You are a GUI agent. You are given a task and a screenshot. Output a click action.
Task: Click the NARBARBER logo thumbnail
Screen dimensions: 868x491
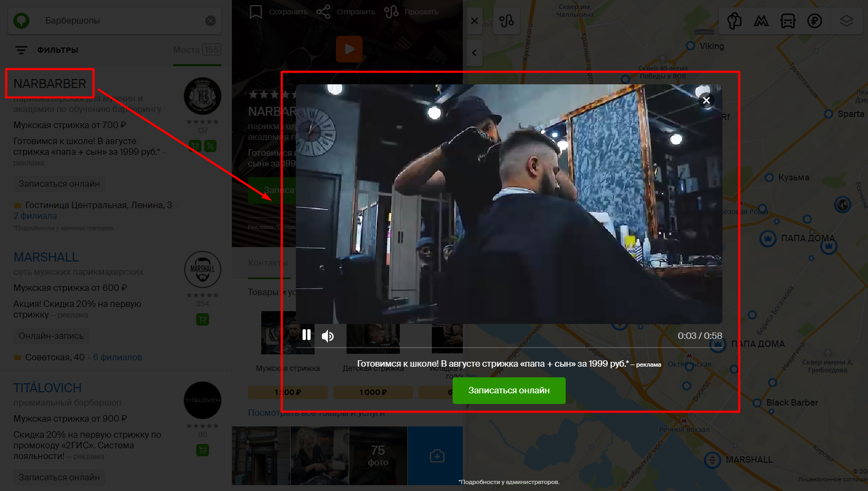pyautogui.click(x=203, y=96)
